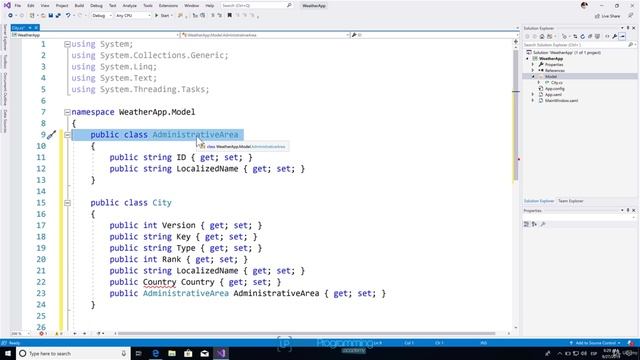The height and width of the screenshot is (360, 640).
Task: Expand the References node
Action: pos(533,71)
